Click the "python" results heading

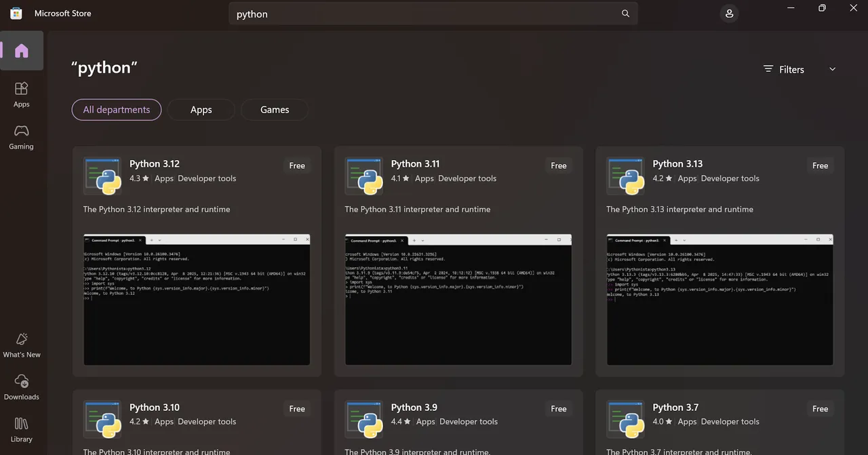[105, 68]
